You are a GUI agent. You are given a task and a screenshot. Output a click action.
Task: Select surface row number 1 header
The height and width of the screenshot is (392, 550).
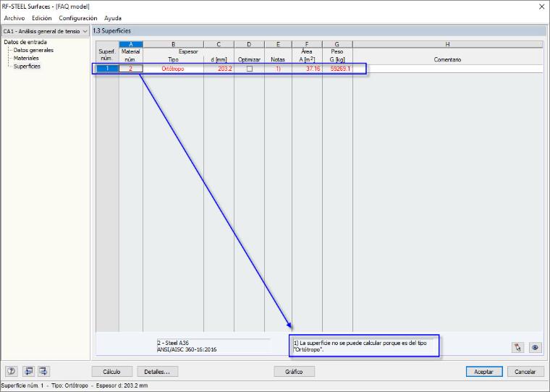click(107, 69)
